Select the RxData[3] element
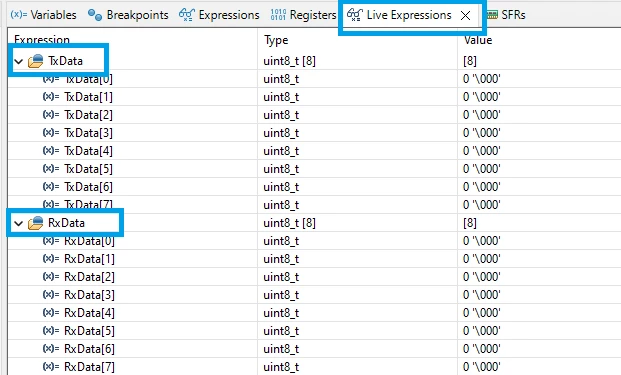Image resolution: width=621 pixels, height=375 pixels. [90, 295]
